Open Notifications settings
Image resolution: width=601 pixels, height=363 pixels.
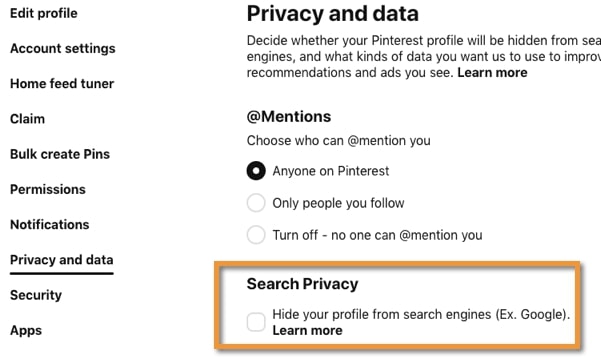click(x=50, y=225)
